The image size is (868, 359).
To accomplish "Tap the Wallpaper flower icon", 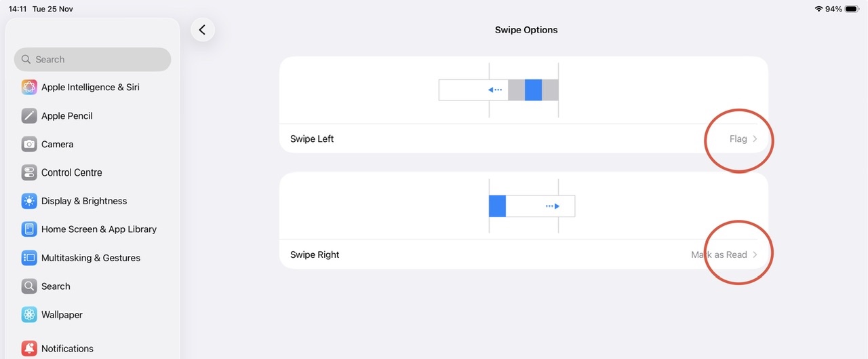I will click(x=29, y=315).
